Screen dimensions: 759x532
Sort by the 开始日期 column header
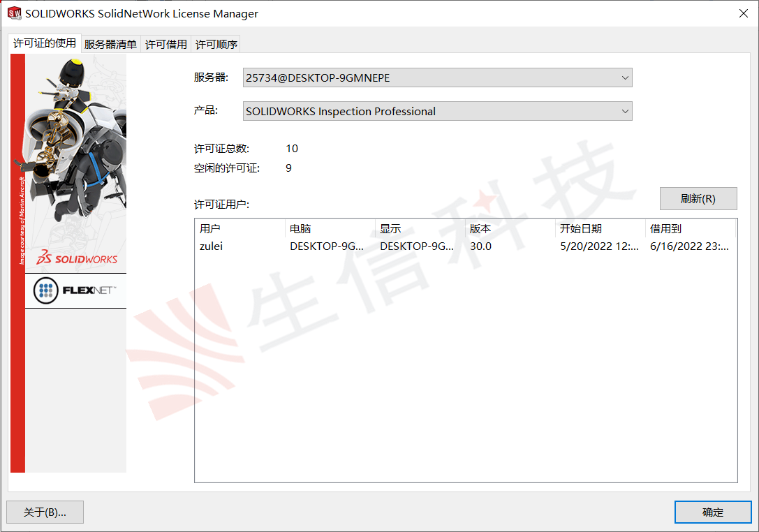600,228
